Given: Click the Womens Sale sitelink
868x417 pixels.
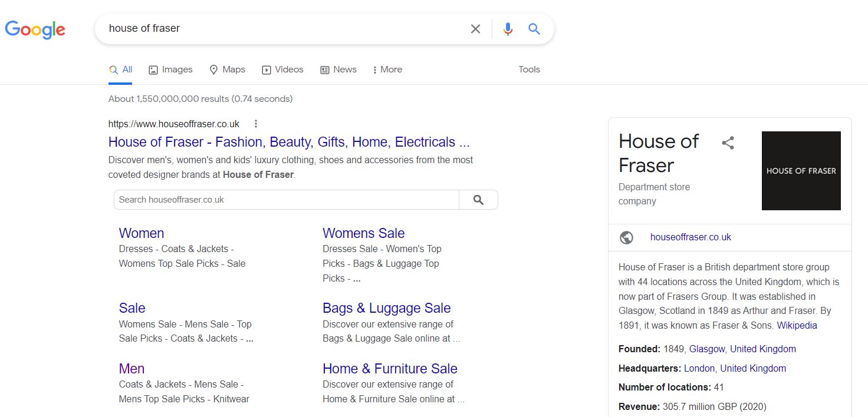Looking at the screenshot, I should tap(363, 233).
